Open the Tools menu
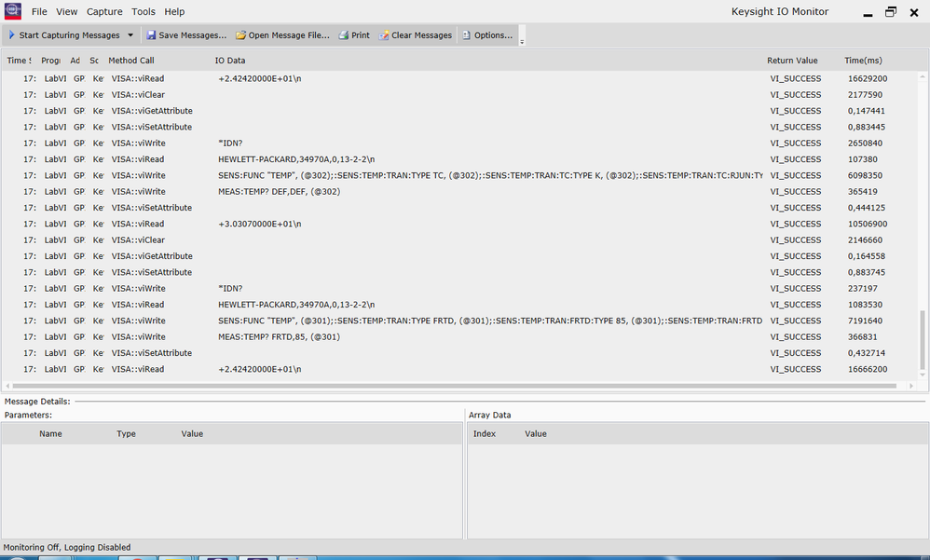Image resolution: width=930 pixels, height=560 pixels. tap(143, 11)
